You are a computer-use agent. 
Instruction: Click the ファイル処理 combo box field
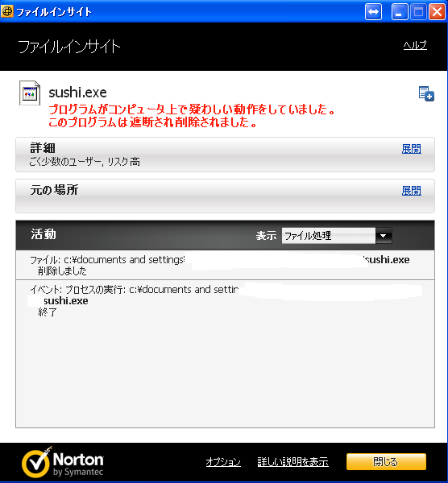tap(329, 236)
